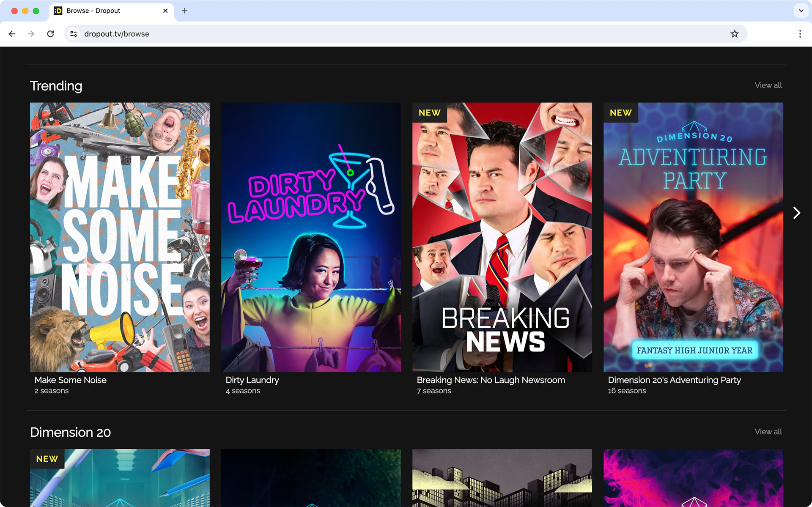812x507 pixels.
Task: Click Breaking News: No Laugh Newsroom title
Action: pyautogui.click(x=491, y=380)
